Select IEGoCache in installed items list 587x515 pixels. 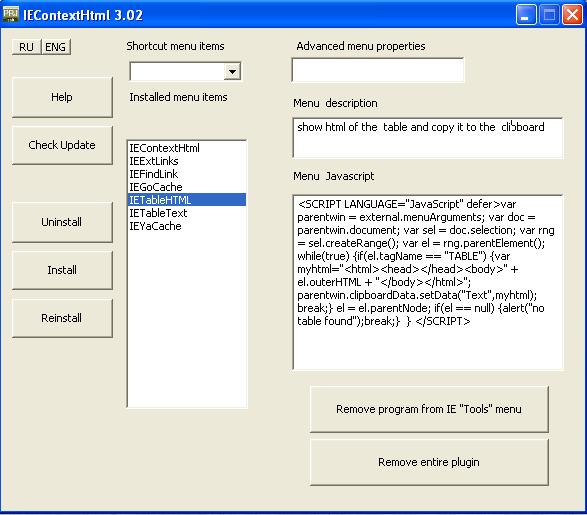186,187
